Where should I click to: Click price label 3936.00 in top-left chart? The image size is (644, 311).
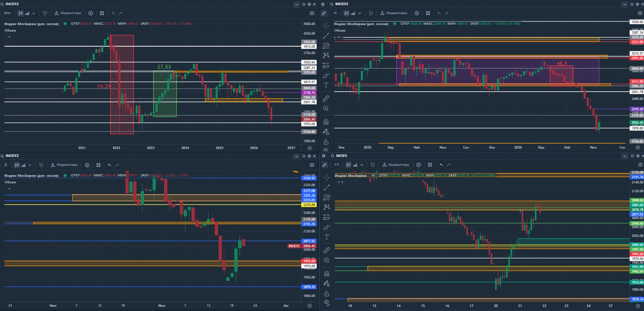(x=309, y=42)
